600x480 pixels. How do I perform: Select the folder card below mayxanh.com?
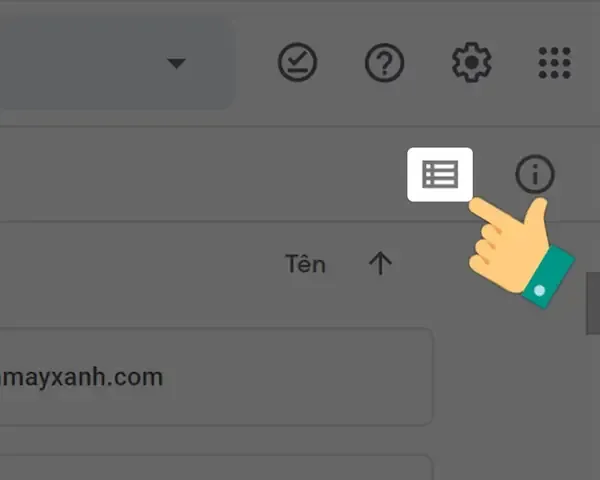tap(216, 467)
